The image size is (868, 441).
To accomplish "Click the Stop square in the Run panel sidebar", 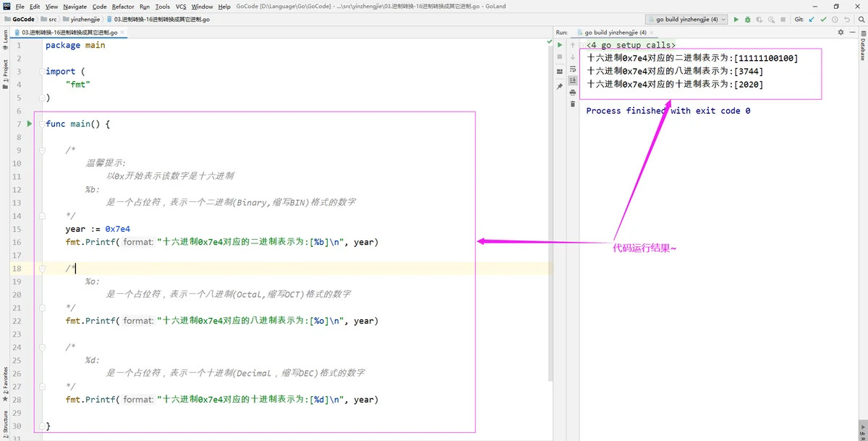I will (x=560, y=56).
